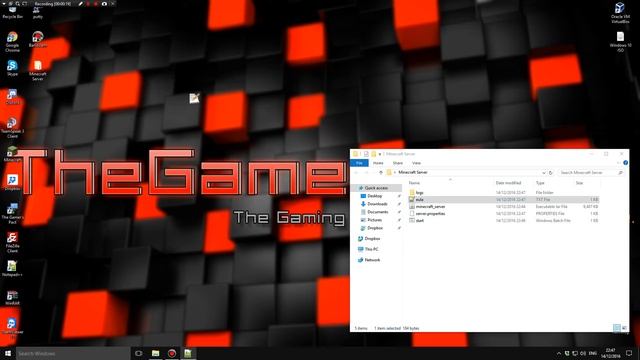Open the File tab in Explorer

(359, 163)
